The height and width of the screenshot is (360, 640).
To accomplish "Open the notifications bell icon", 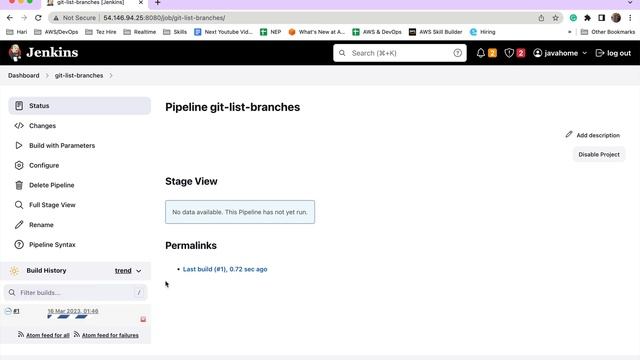I will click(x=481, y=53).
